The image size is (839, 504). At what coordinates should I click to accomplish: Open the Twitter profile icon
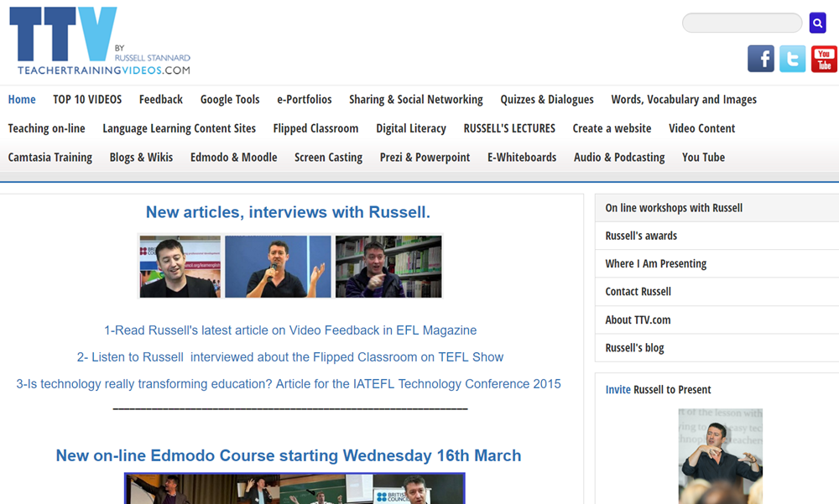[793, 59]
